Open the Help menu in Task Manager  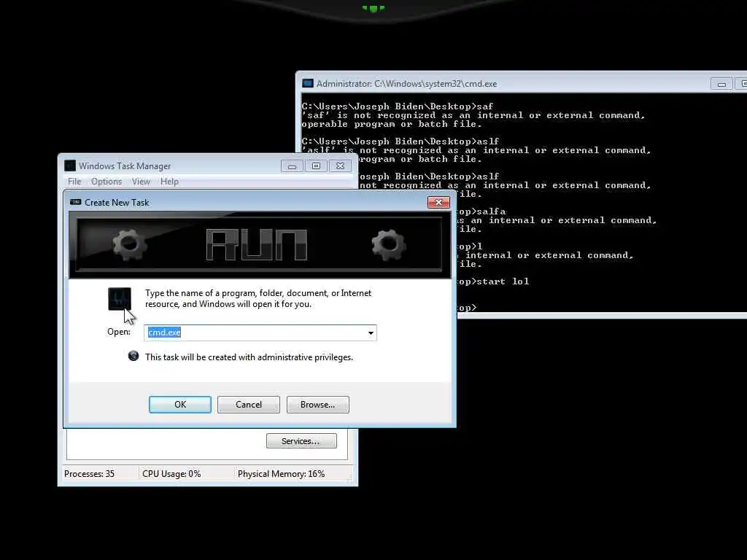click(169, 182)
